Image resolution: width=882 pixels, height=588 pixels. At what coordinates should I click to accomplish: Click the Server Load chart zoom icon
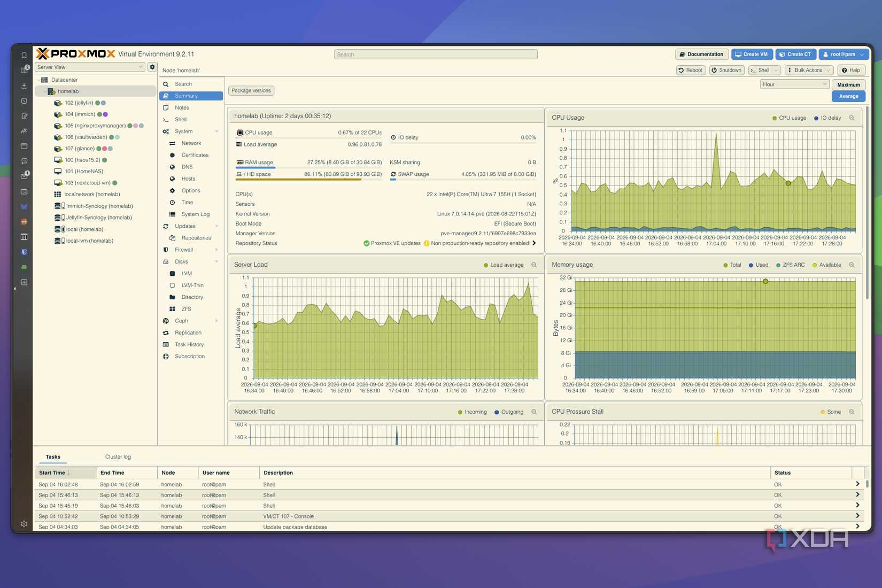point(534,265)
